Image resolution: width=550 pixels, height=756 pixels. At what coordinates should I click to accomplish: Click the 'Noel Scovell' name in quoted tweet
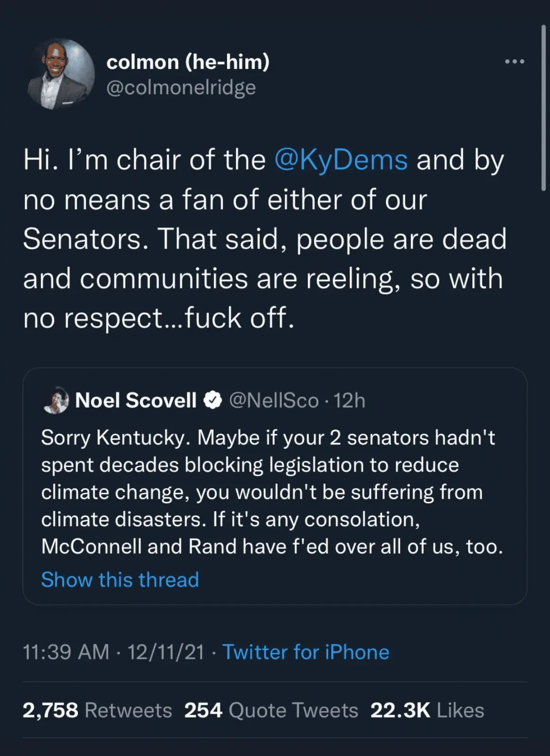tap(136, 400)
